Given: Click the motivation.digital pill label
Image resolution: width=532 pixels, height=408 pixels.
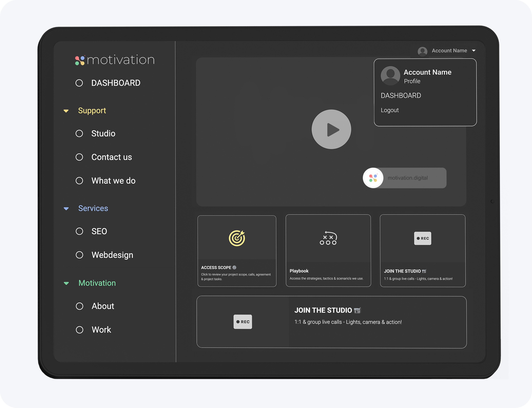Looking at the screenshot, I should point(408,178).
